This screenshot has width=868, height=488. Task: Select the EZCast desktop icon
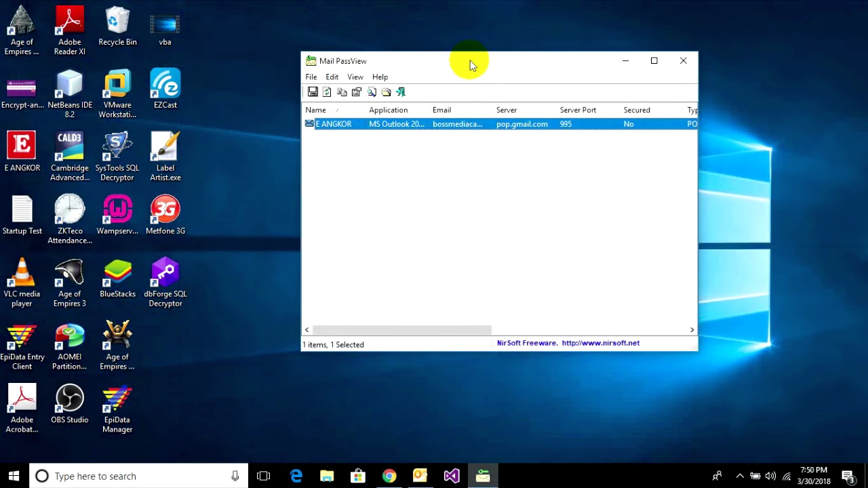coord(165,89)
